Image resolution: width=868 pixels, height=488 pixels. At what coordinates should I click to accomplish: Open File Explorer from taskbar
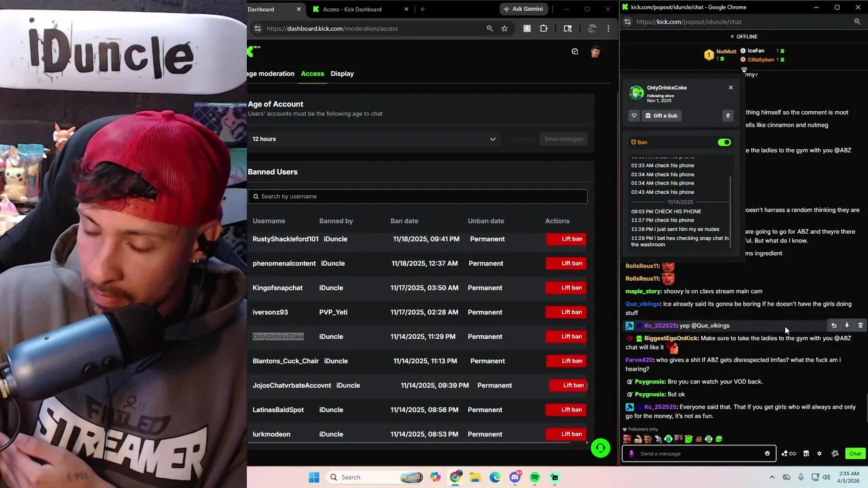(475, 477)
